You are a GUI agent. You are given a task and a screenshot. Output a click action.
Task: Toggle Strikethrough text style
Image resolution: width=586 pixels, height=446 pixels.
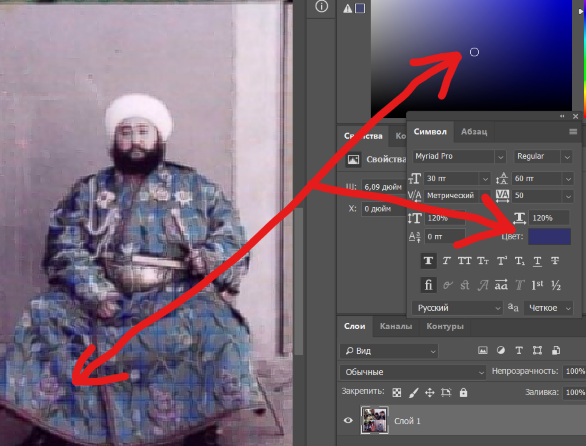point(555,261)
